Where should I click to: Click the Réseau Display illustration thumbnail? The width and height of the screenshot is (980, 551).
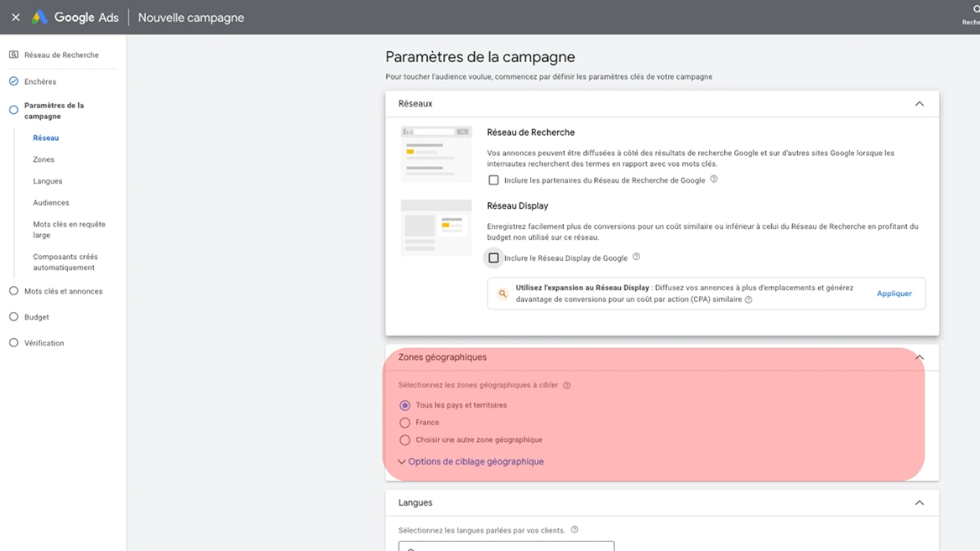(x=436, y=227)
